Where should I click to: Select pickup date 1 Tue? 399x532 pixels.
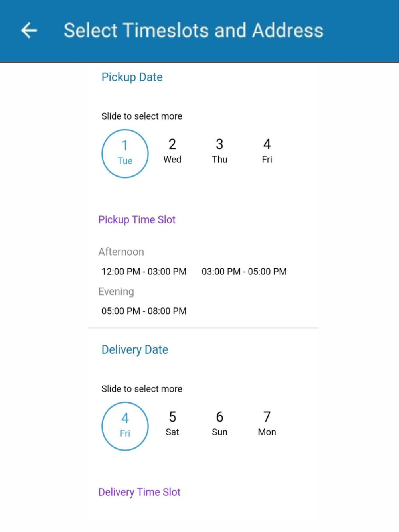click(x=125, y=154)
